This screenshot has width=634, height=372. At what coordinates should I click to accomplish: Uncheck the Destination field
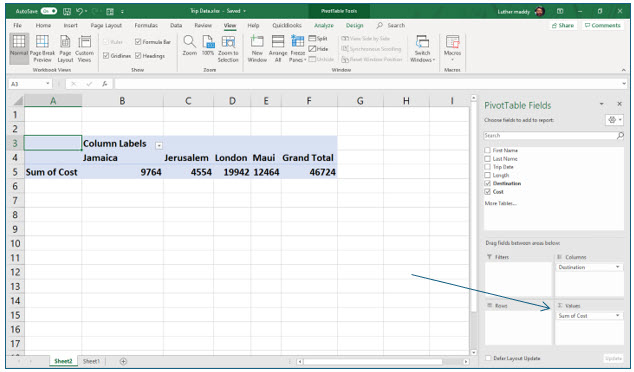click(x=487, y=183)
